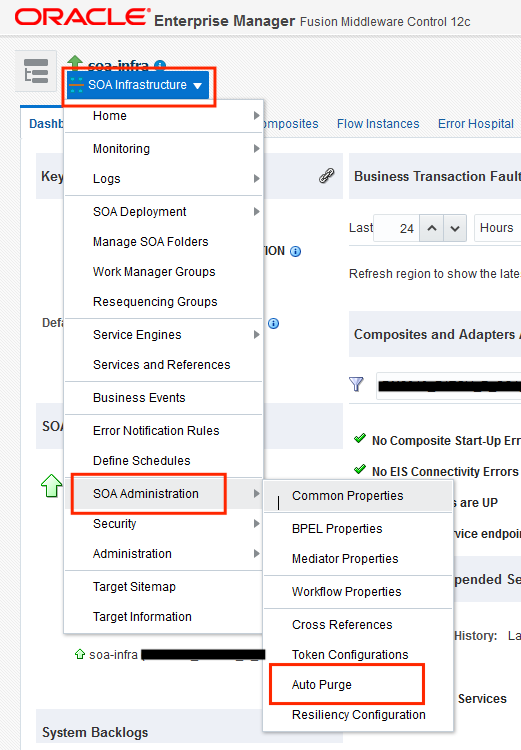Expand the Monitoring submenu

tap(256, 149)
